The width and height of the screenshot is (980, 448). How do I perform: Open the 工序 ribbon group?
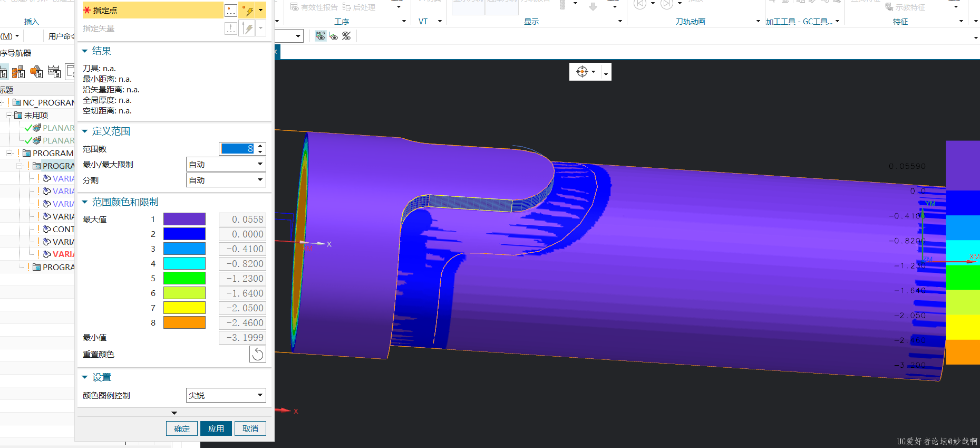(342, 22)
